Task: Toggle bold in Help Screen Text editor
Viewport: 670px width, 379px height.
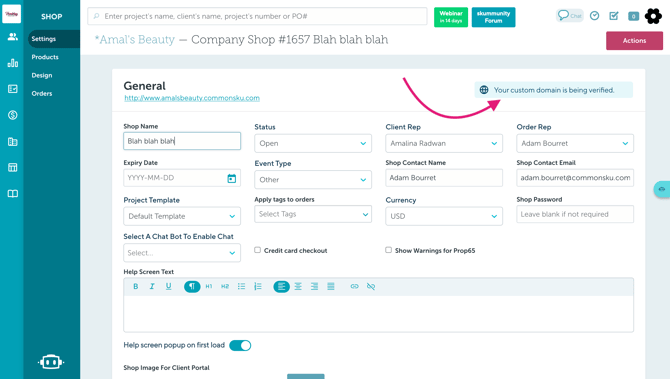Action: pos(135,286)
